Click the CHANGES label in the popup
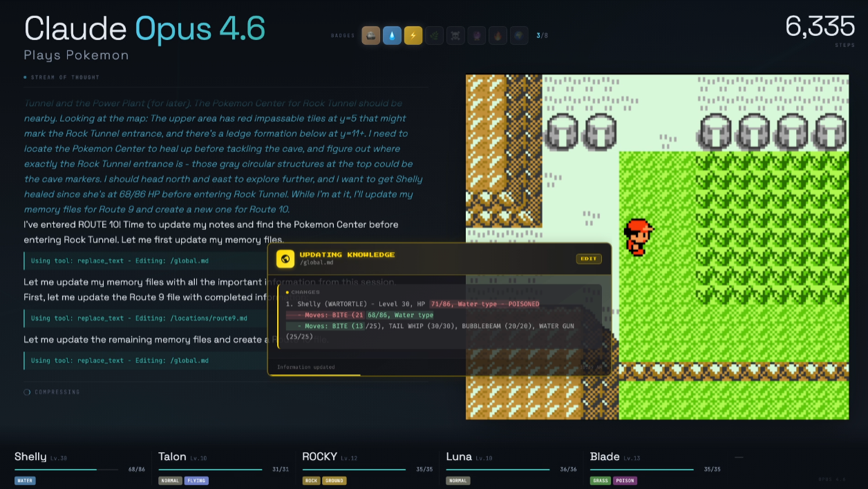Screen dimensions: 868x489 pos(305,292)
